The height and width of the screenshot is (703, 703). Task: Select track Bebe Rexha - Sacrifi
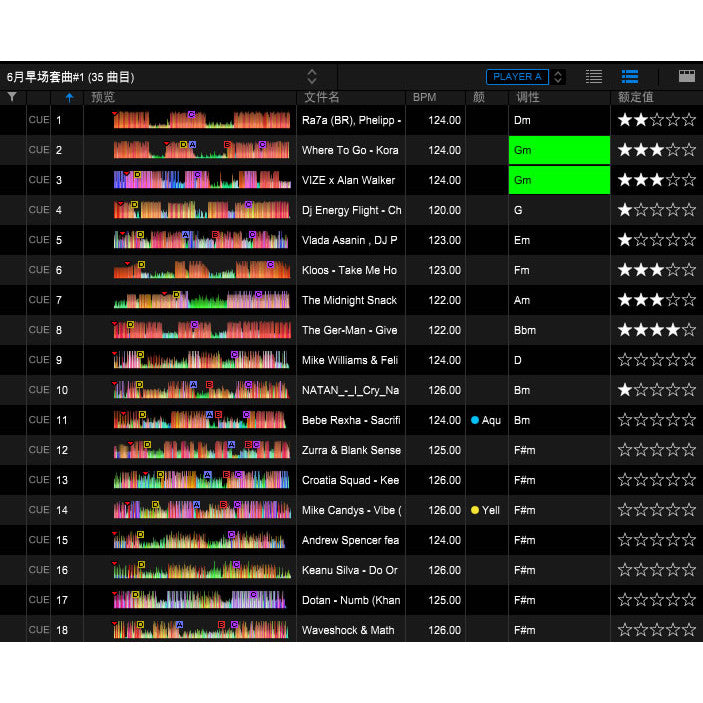click(351, 420)
